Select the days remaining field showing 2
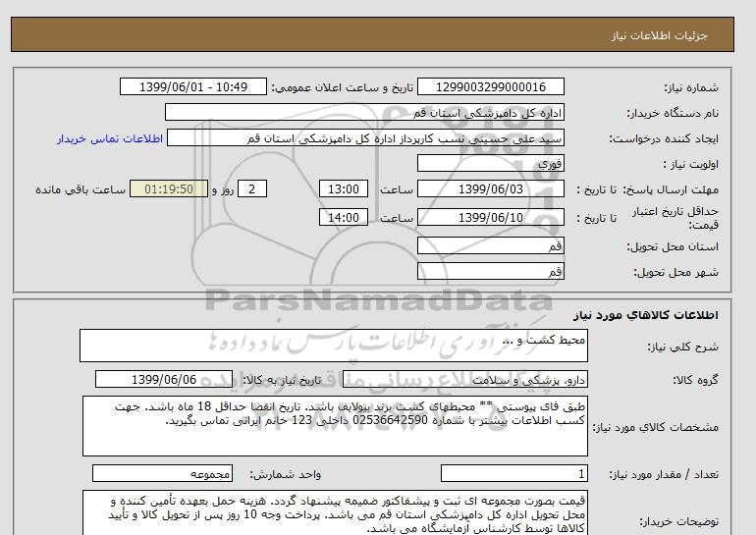Viewport: 756px width, 535px height. [x=252, y=188]
